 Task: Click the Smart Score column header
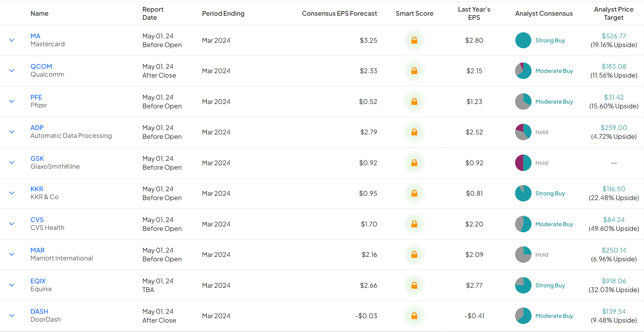tap(414, 14)
